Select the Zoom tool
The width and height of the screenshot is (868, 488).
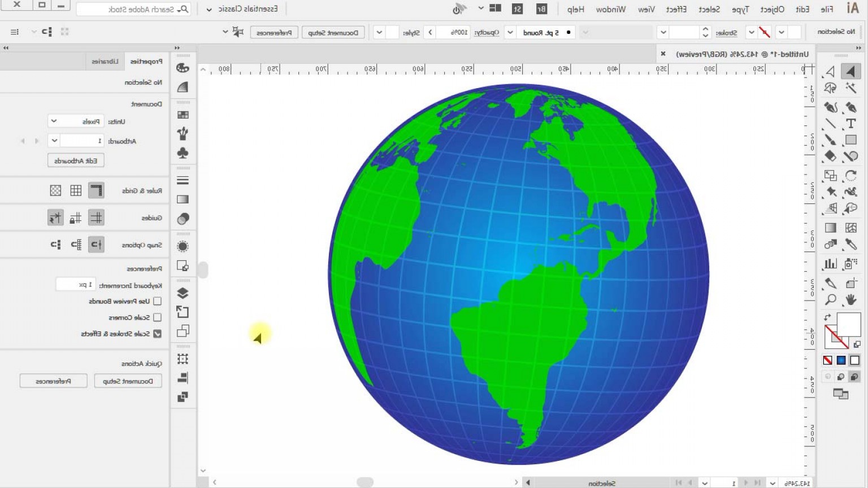click(x=831, y=300)
